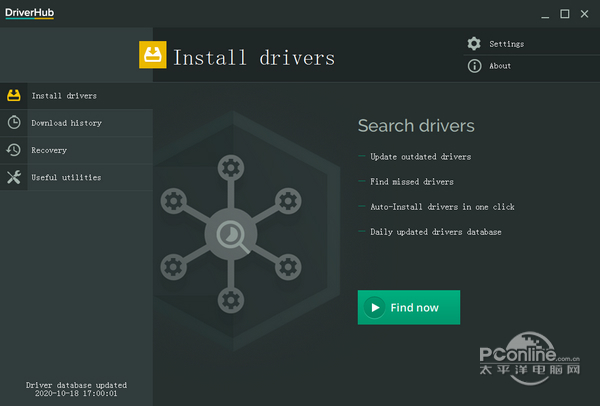The height and width of the screenshot is (406, 600).
Task: Click the DriverHub logo in title bar
Action: [29, 13]
